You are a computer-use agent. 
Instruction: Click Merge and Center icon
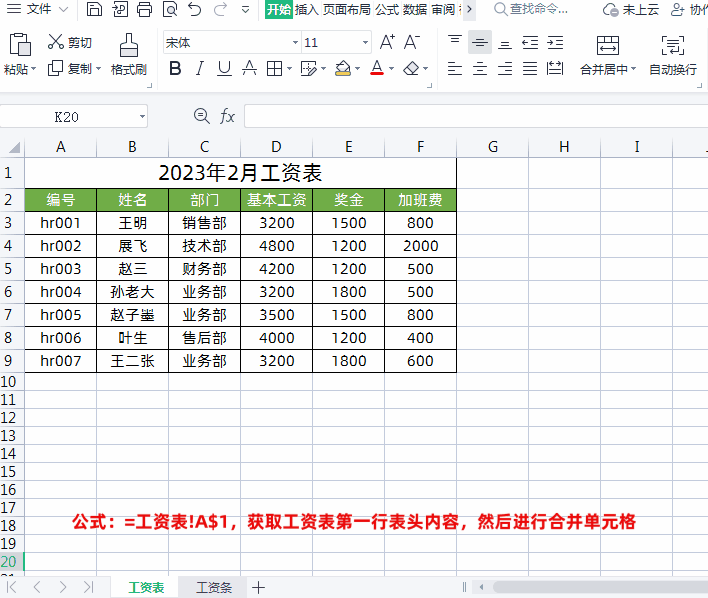608,45
